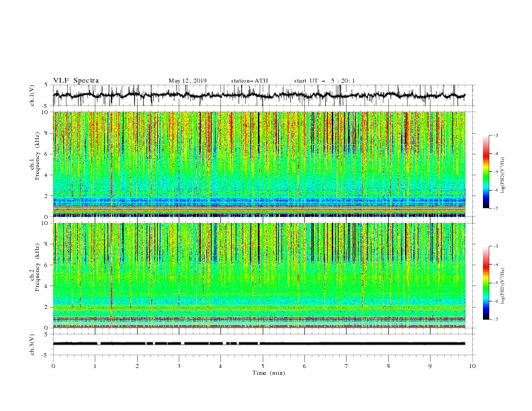Click the '-7' label on the lower colorbar
The height and width of the screenshot is (411, 532).
click(496, 320)
